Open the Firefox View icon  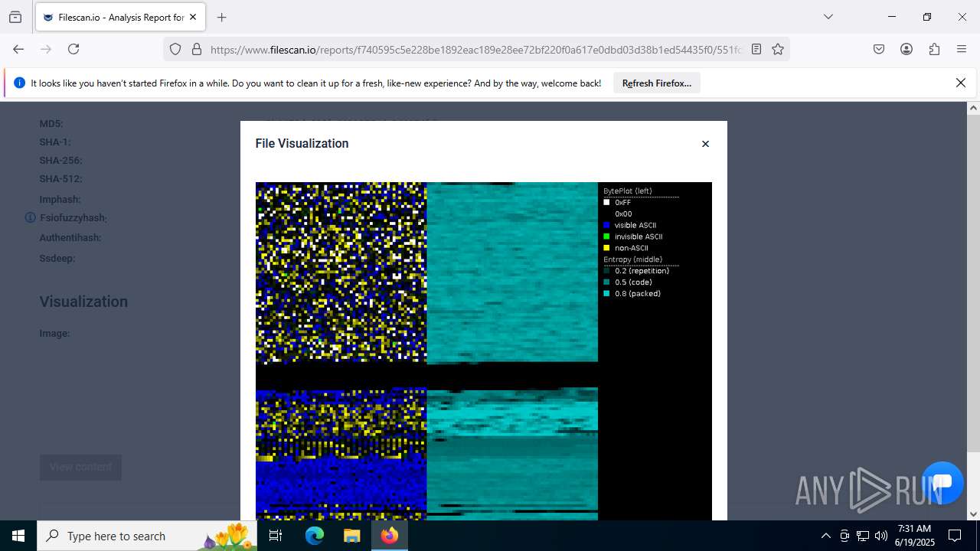15,17
